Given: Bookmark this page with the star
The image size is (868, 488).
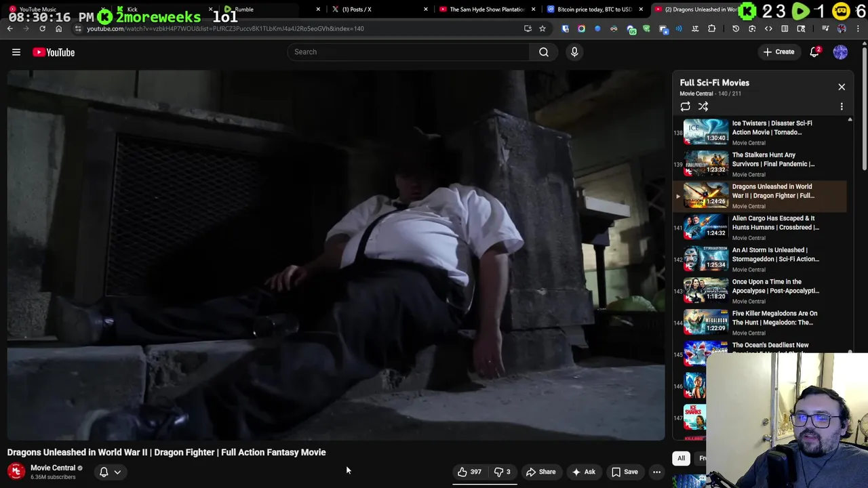Looking at the screenshot, I should point(542,28).
